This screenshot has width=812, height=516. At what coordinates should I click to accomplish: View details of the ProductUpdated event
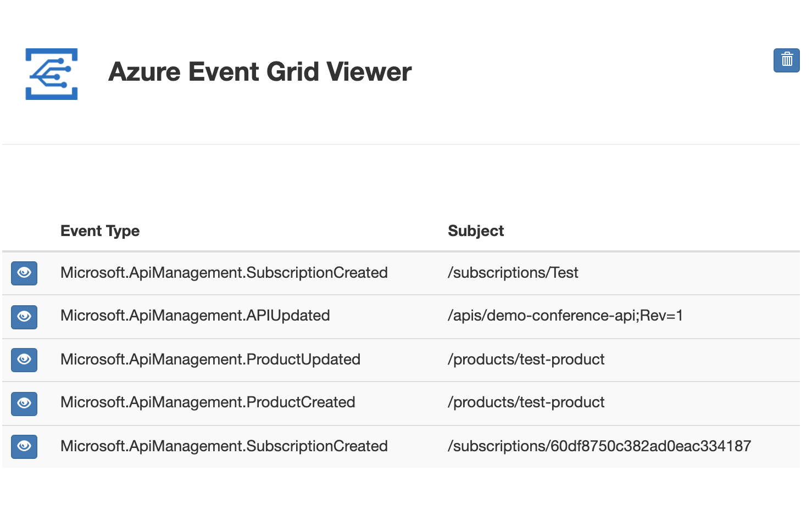click(x=24, y=360)
